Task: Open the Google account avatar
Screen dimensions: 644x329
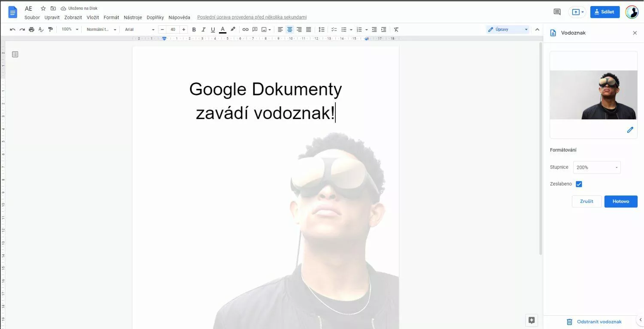Action: (x=632, y=12)
